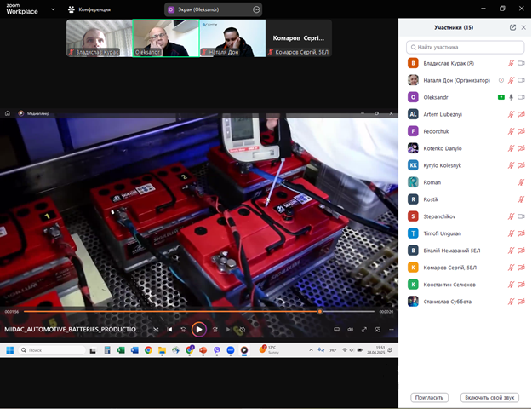Switch media player to fullscreen
This screenshot has height=409, width=532.
364,330
